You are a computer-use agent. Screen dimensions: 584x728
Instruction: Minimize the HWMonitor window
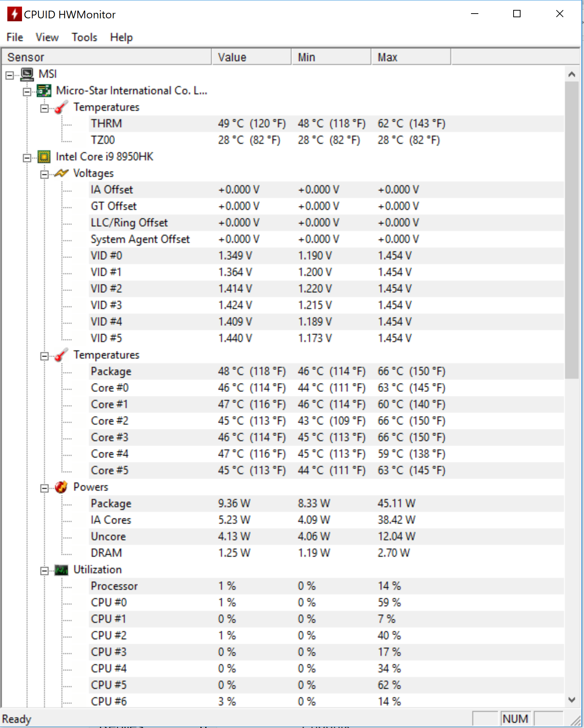pos(475,14)
